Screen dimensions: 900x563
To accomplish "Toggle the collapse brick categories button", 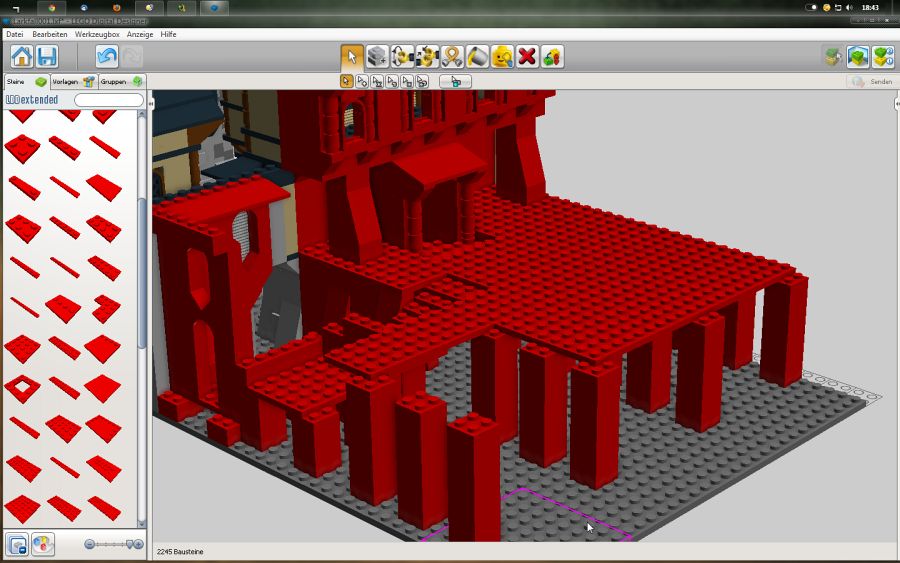I will (x=17, y=544).
